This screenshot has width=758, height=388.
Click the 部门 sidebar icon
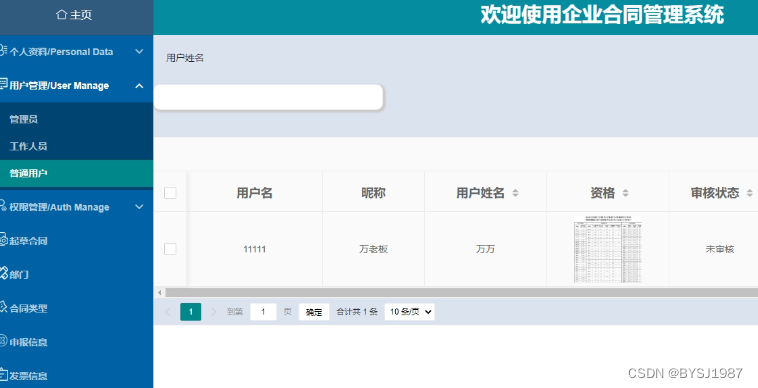tap(3, 273)
